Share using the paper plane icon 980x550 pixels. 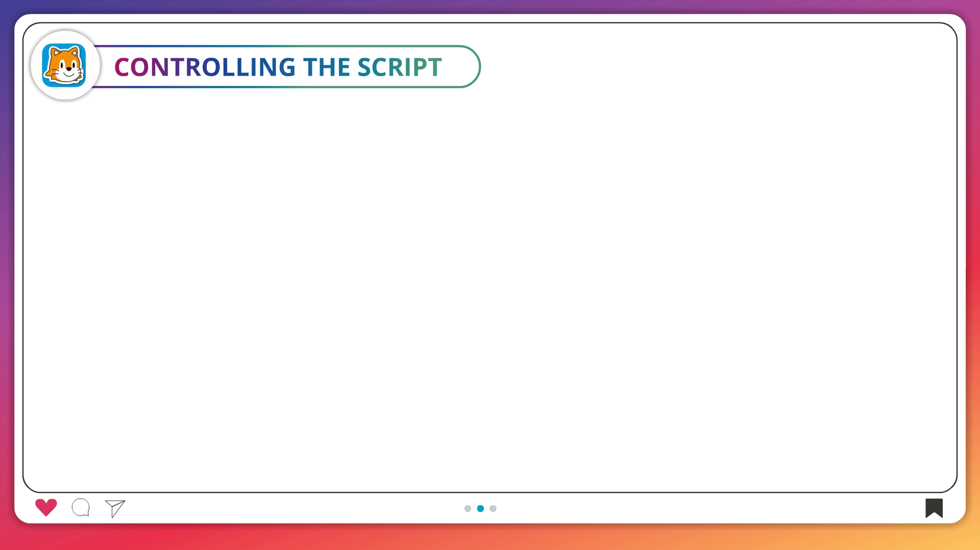(115, 508)
